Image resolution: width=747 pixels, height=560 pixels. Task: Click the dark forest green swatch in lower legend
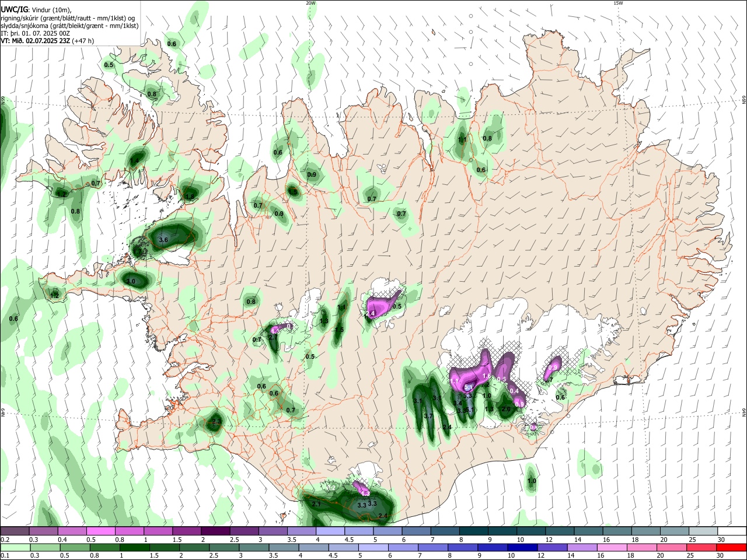tap(134, 547)
